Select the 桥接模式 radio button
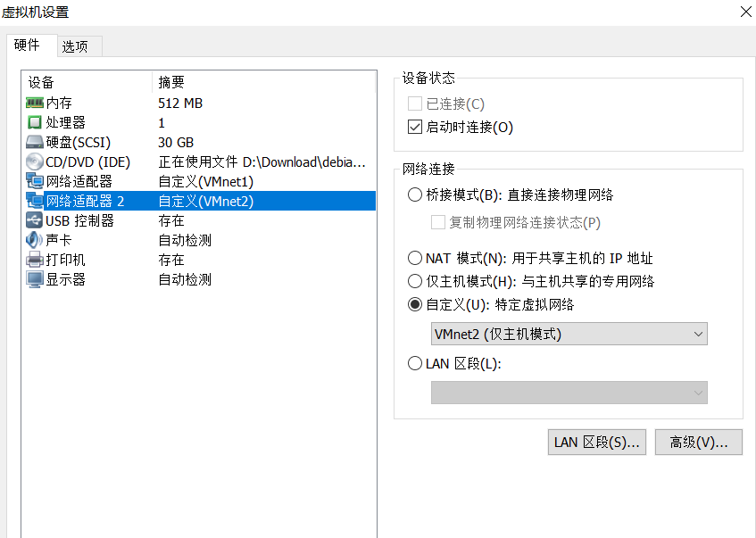756x538 pixels. 414,195
